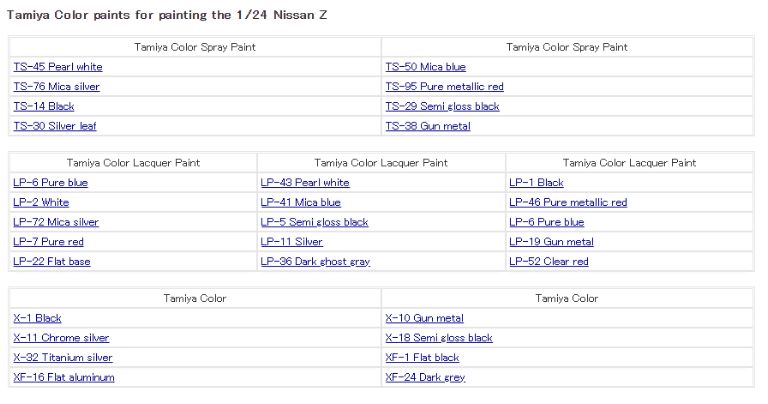
Task: Open LP-43 Pearl white lacquer link
Action: 305,183
